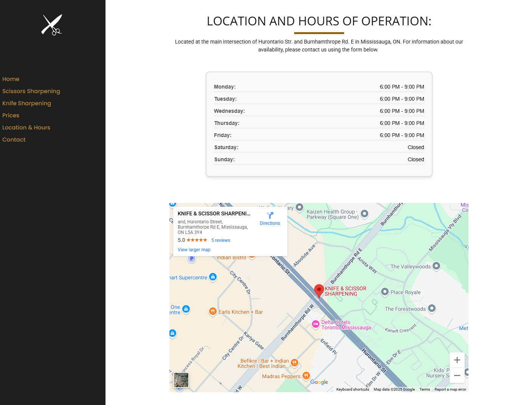
Task: Click the Directions arrow icon in map card
Action: (x=270, y=215)
